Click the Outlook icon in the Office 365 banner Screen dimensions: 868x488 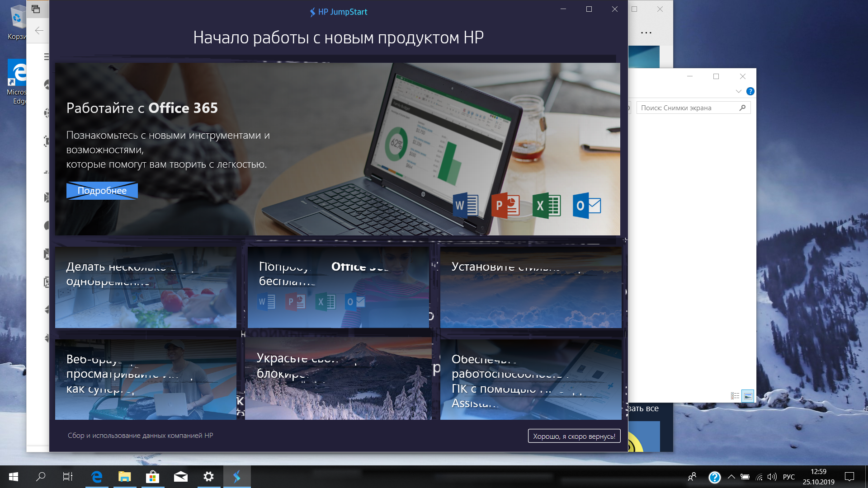[x=587, y=206]
